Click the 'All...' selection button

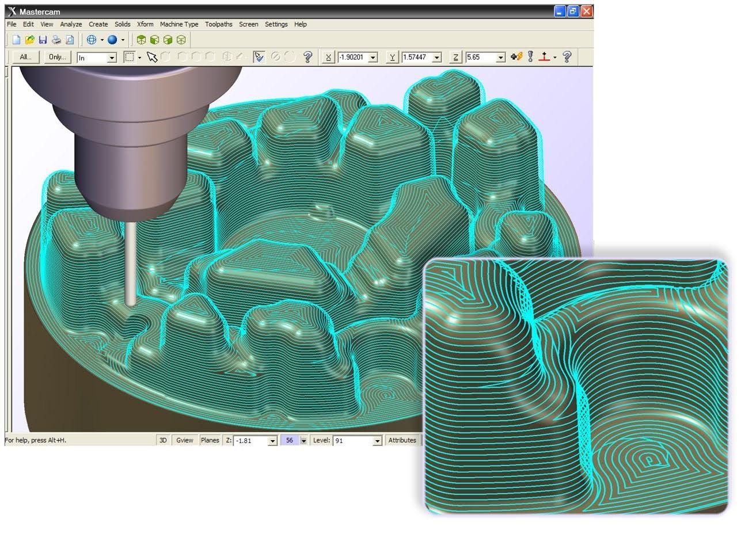point(25,57)
